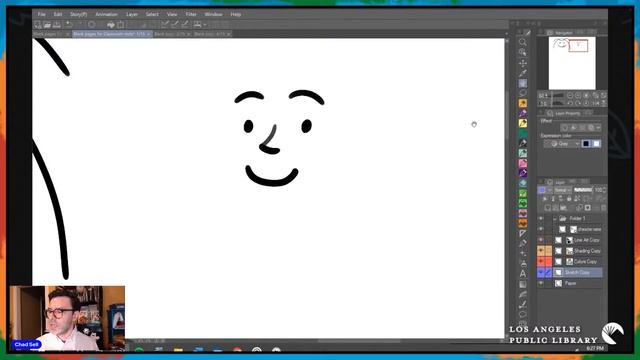Click the Navigator canvas preview thumbnail
Viewport: 640px width, 360px height.
coord(572,63)
